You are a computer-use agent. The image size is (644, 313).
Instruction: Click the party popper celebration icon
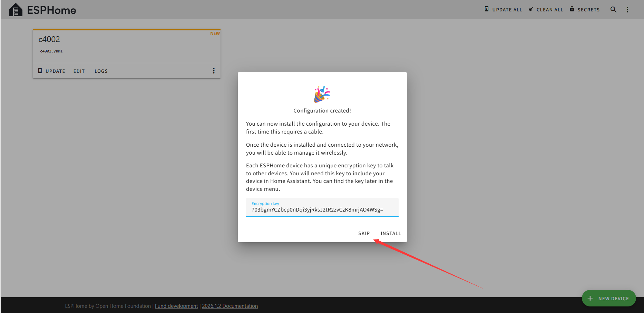click(322, 94)
